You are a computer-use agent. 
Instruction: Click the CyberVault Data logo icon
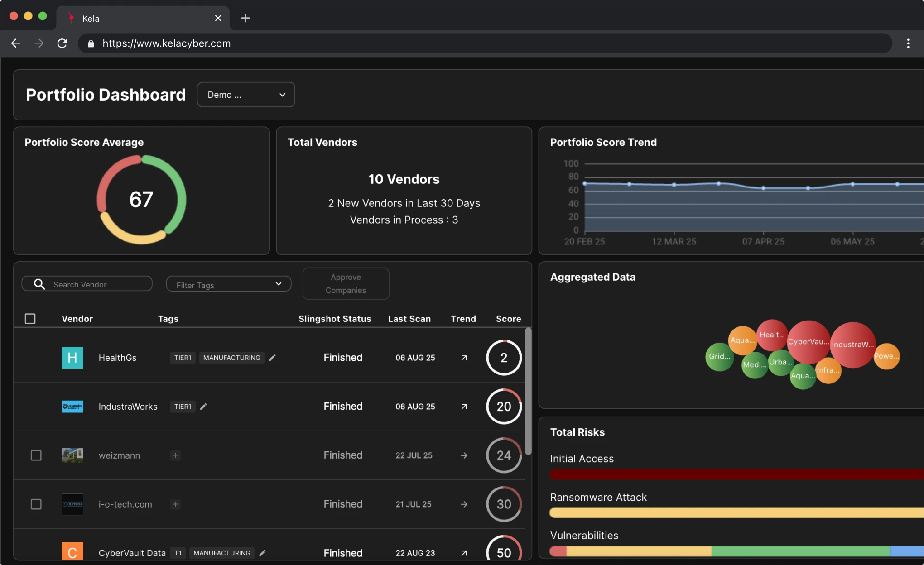click(x=72, y=551)
